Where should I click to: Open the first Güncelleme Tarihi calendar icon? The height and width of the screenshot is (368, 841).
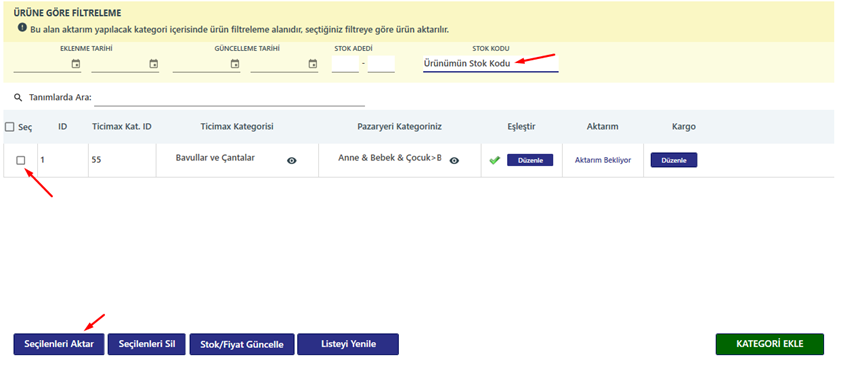[x=235, y=64]
